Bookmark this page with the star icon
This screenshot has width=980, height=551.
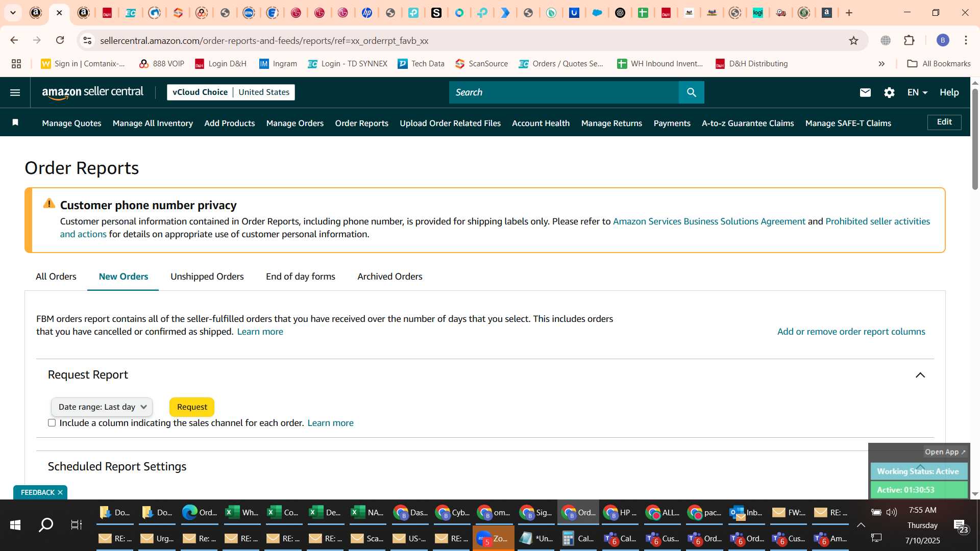[x=853, y=40]
